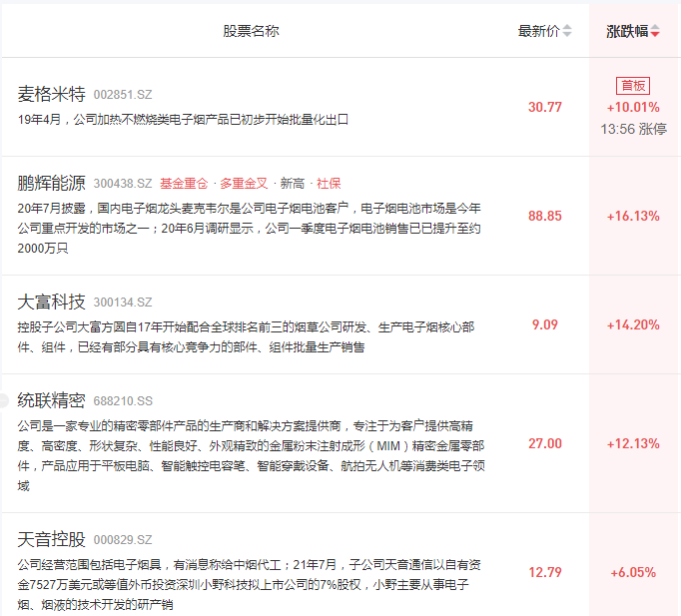Screen dimensions: 681x616
Task: Click 鹏辉能源 description about 麦克韦尔
Action: pyautogui.click(x=250, y=229)
